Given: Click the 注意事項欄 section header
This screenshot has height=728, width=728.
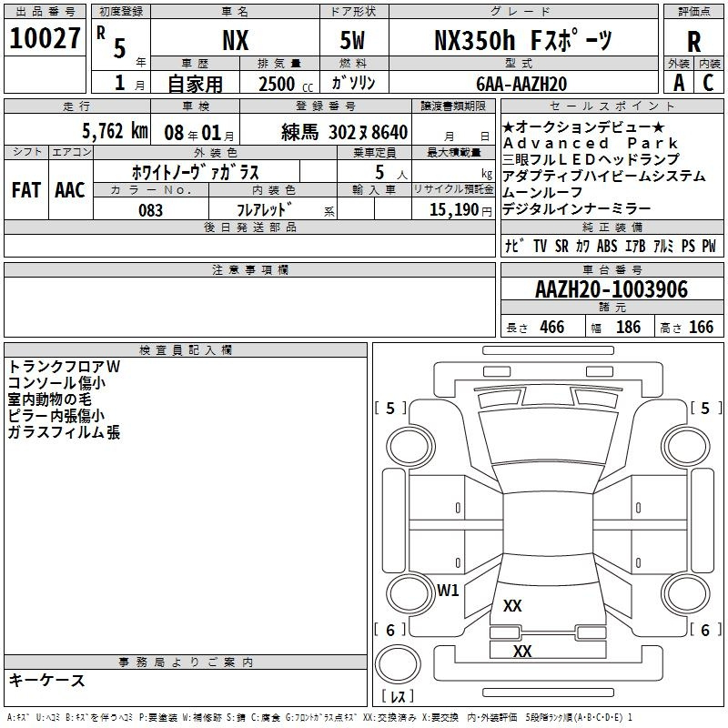Looking at the screenshot, I should [x=249, y=269].
